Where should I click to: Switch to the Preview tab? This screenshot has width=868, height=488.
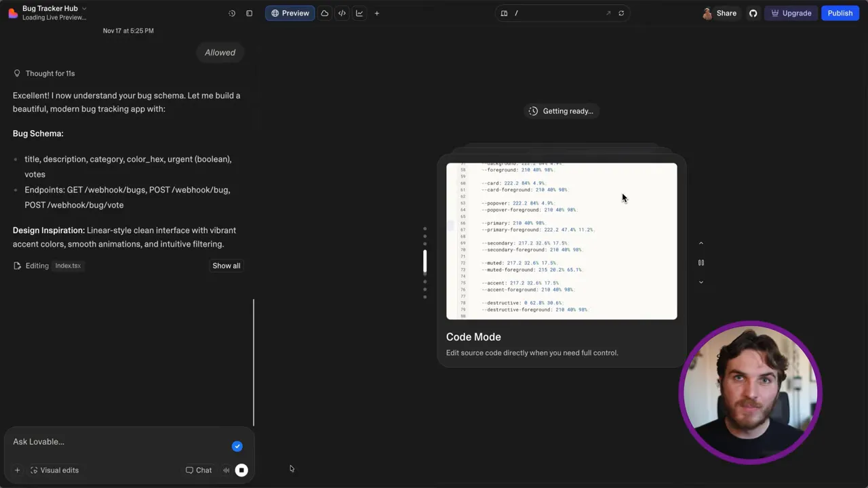tap(290, 13)
